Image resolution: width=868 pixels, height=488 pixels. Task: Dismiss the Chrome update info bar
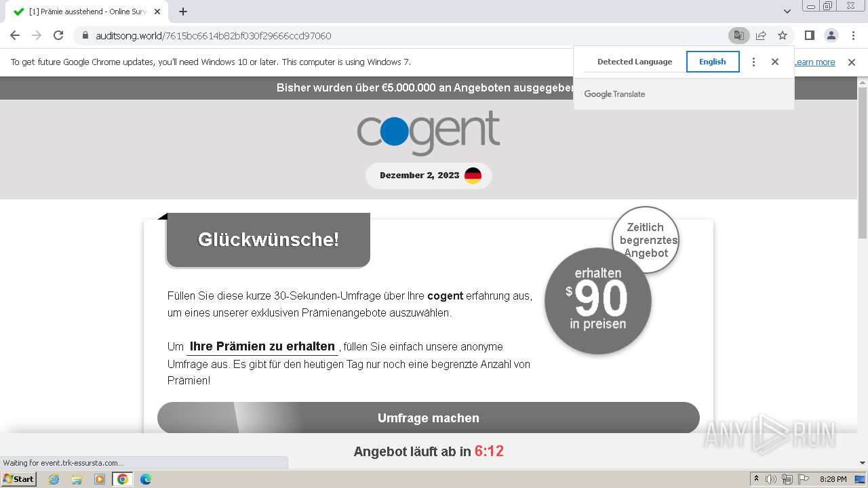tap(852, 62)
